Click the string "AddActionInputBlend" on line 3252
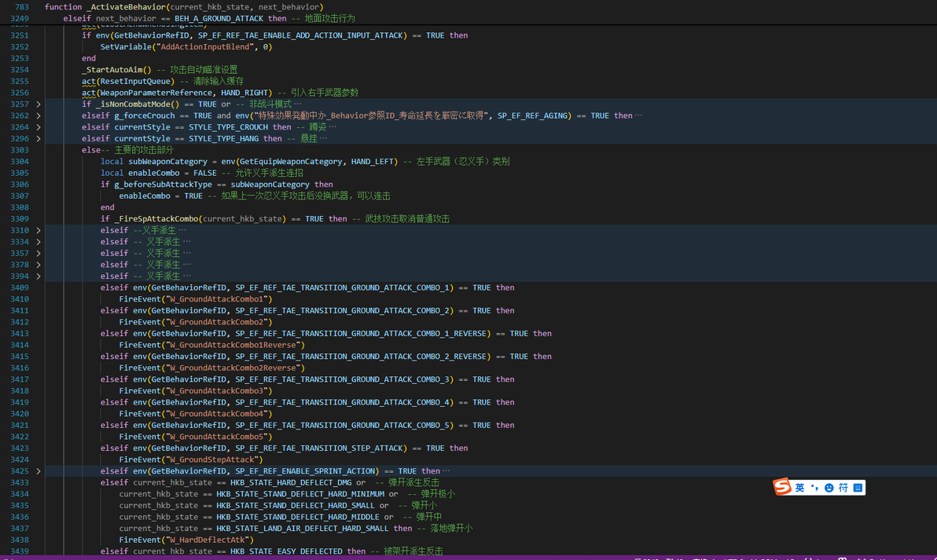937x560 pixels. [207, 46]
